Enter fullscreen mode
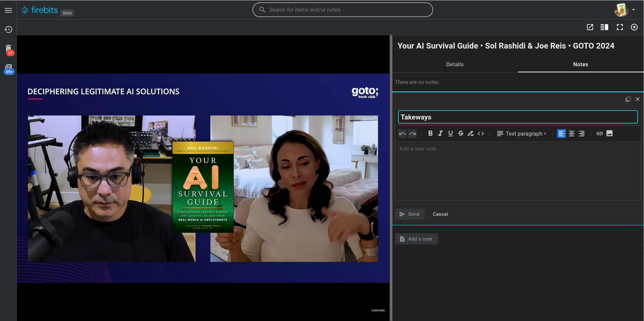This screenshot has height=321, width=644. [620, 27]
